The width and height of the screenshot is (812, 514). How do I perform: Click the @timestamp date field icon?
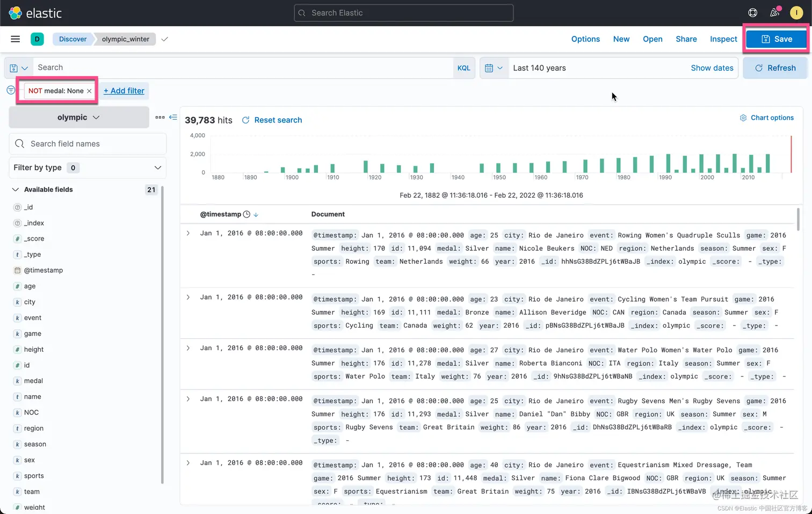[17, 271]
